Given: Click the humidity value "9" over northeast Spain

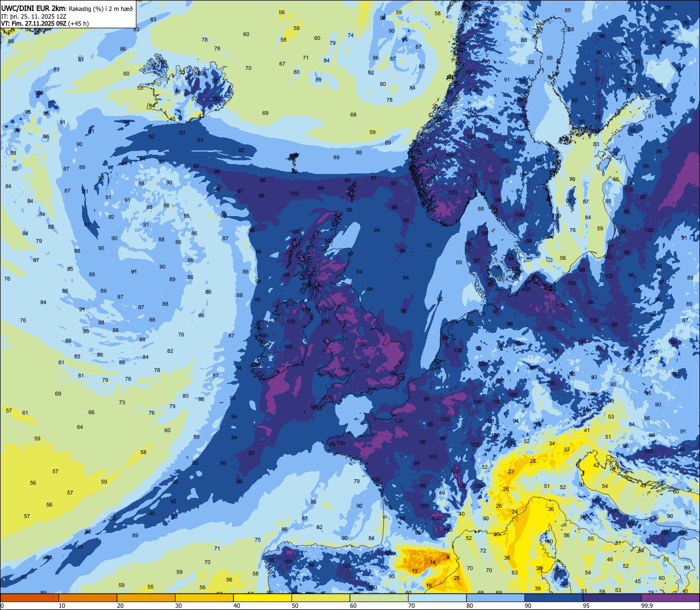Looking at the screenshot, I should pyautogui.click(x=447, y=557).
